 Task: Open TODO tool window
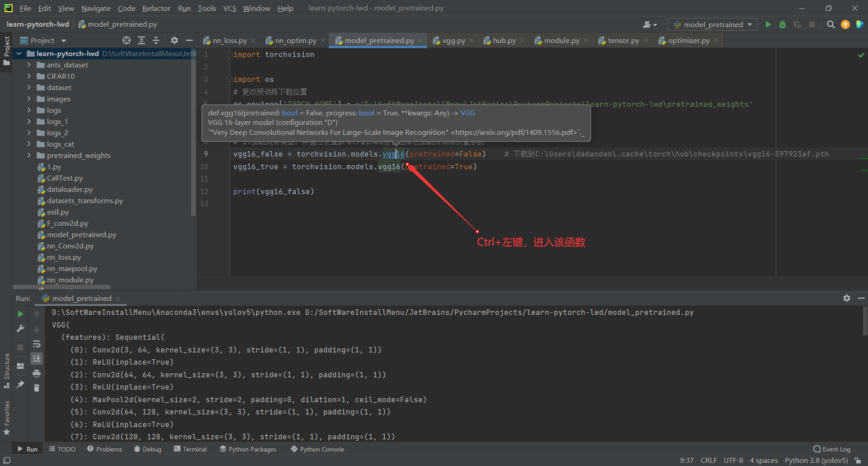pyautogui.click(x=62, y=449)
